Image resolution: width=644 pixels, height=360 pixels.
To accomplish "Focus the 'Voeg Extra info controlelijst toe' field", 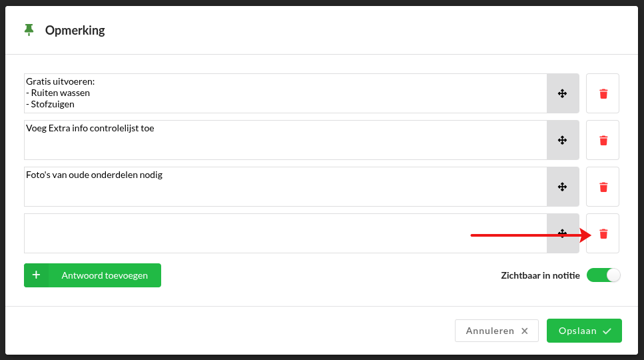I will pos(285,140).
